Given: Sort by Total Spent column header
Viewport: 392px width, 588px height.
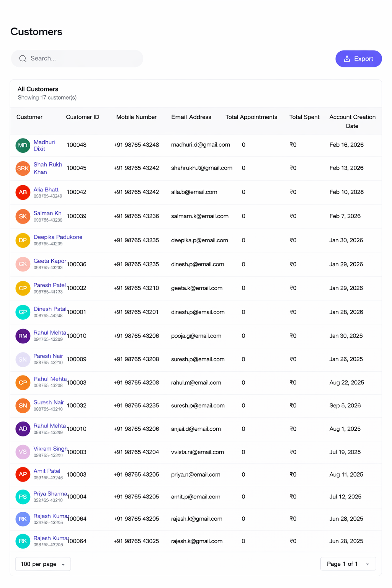Looking at the screenshot, I should pyautogui.click(x=304, y=117).
